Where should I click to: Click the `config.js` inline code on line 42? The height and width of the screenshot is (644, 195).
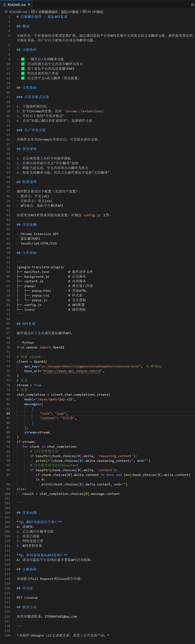tap(92, 215)
